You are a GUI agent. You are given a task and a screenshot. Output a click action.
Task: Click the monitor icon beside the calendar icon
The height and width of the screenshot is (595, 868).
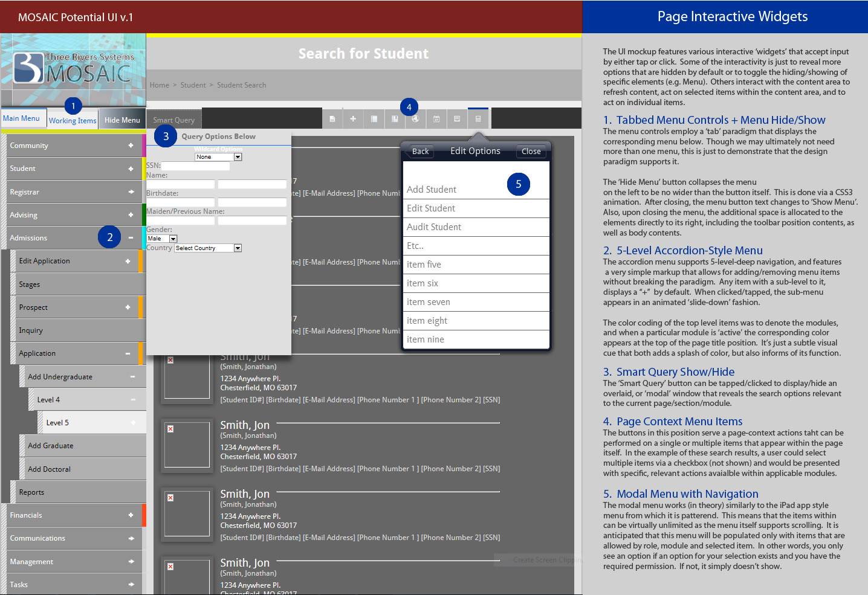pos(457,119)
